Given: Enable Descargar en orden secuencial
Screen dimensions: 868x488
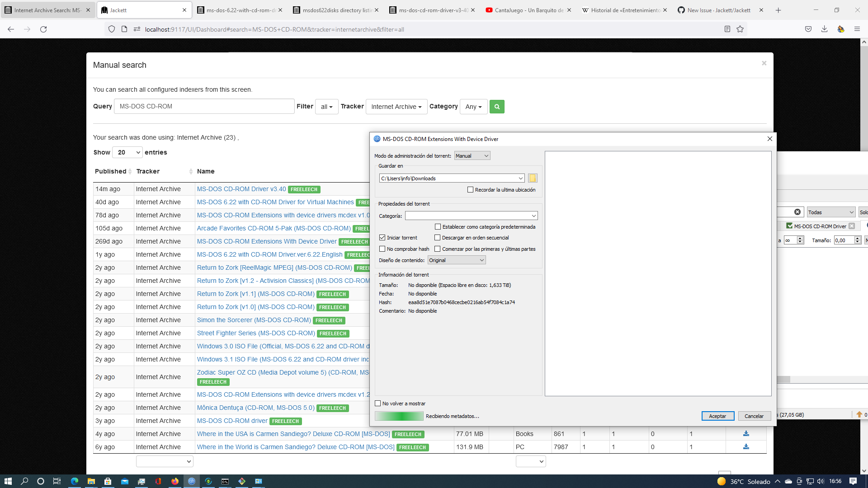Looking at the screenshot, I should [x=437, y=238].
